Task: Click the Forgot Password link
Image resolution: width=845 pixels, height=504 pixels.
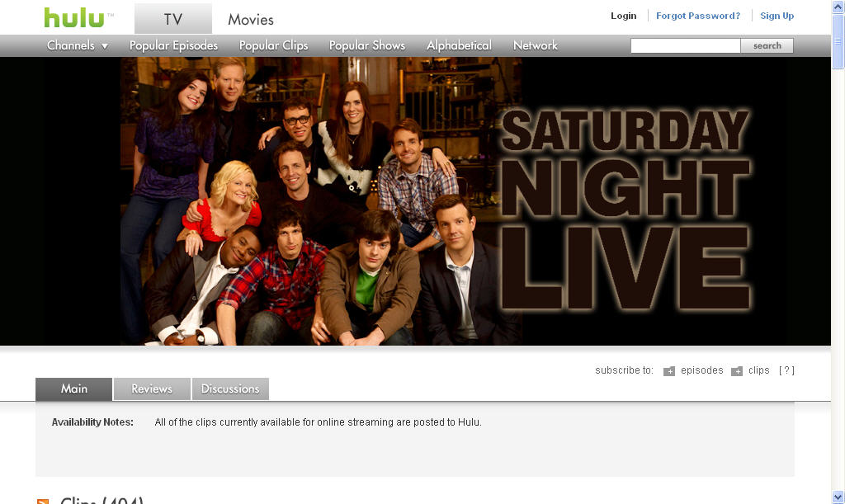Action: (x=697, y=15)
